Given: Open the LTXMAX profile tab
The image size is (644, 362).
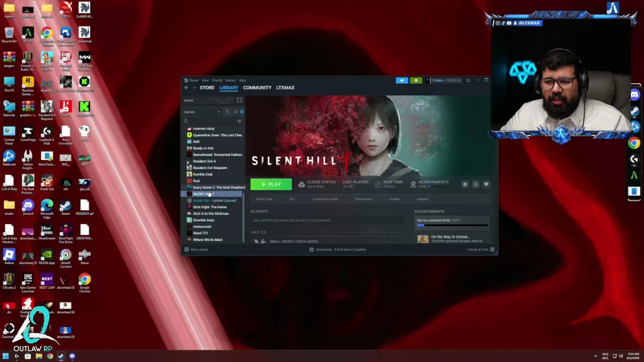Looking at the screenshot, I should (x=285, y=87).
